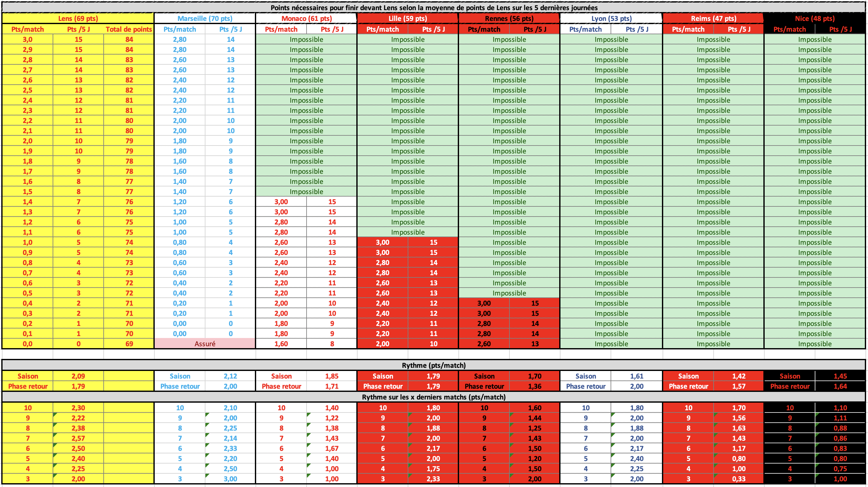The width and height of the screenshot is (868, 487).
Task: Select Marseille Pts/match "1,00" in Lens 1,2 row
Action: click(x=180, y=222)
